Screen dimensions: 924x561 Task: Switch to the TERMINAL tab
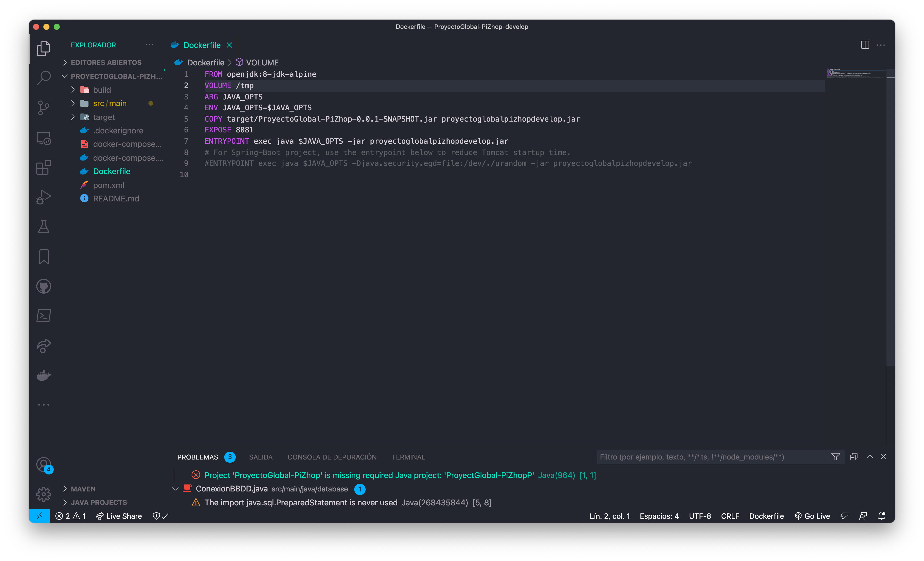tap(408, 457)
